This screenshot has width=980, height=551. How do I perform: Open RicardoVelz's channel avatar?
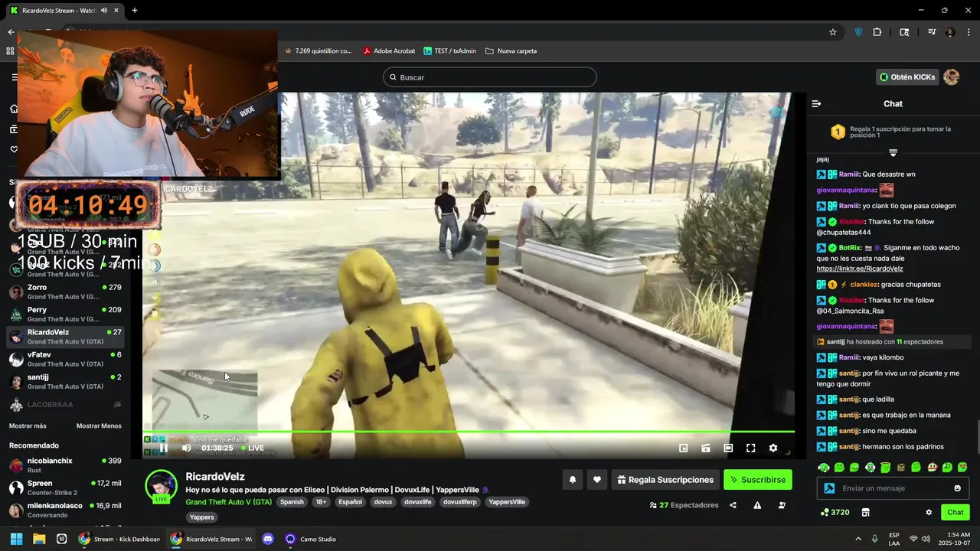tap(161, 485)
